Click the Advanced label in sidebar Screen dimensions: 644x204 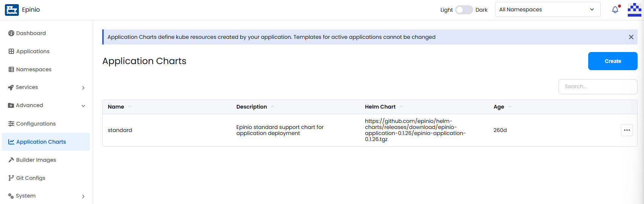29,106
